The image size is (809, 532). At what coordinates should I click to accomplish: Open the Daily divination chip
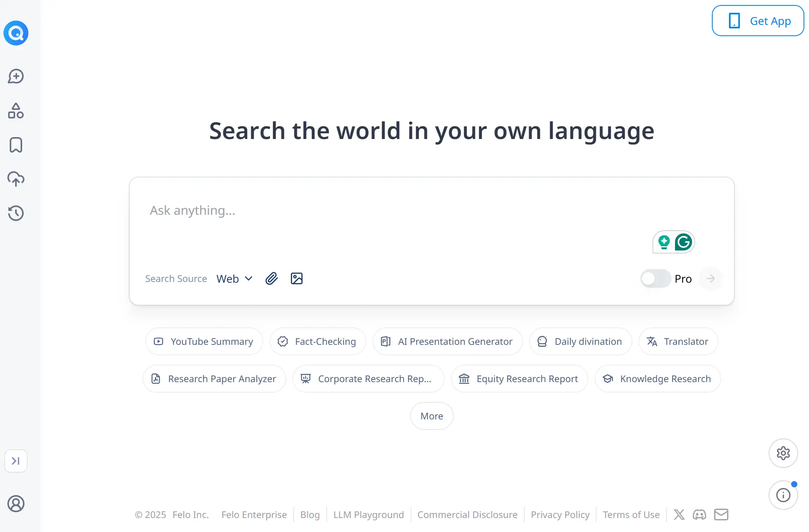click(581, 341)
